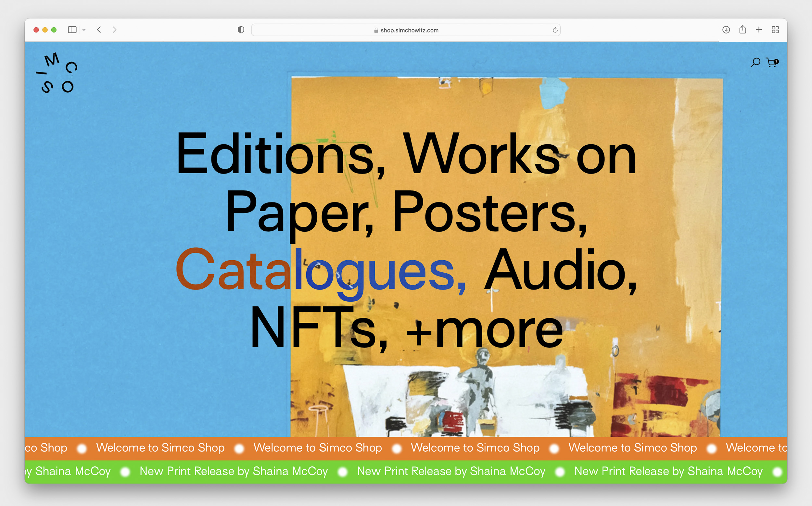Open the Share icon in the toolbar
This screenshot has width=812, height=506.
point(742,30)
